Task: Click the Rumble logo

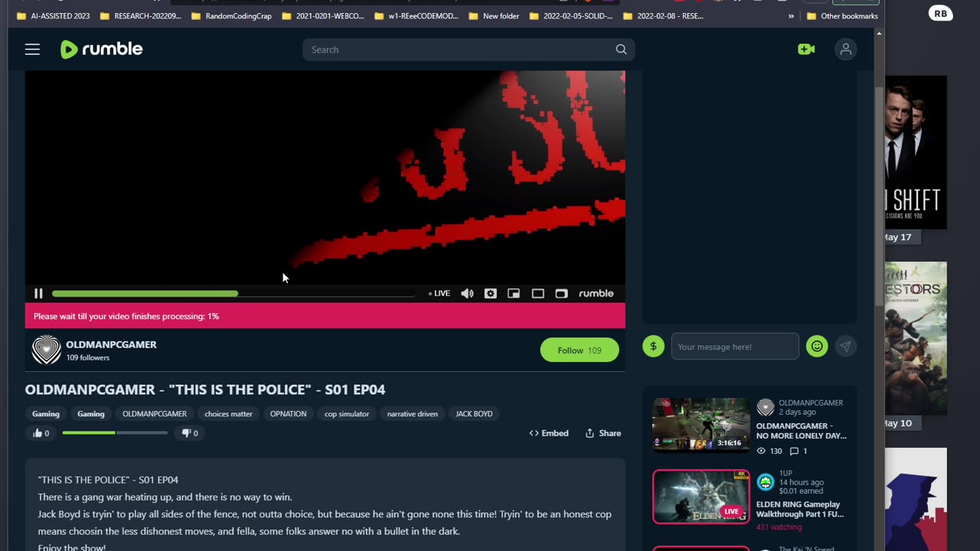Action: 101,49
